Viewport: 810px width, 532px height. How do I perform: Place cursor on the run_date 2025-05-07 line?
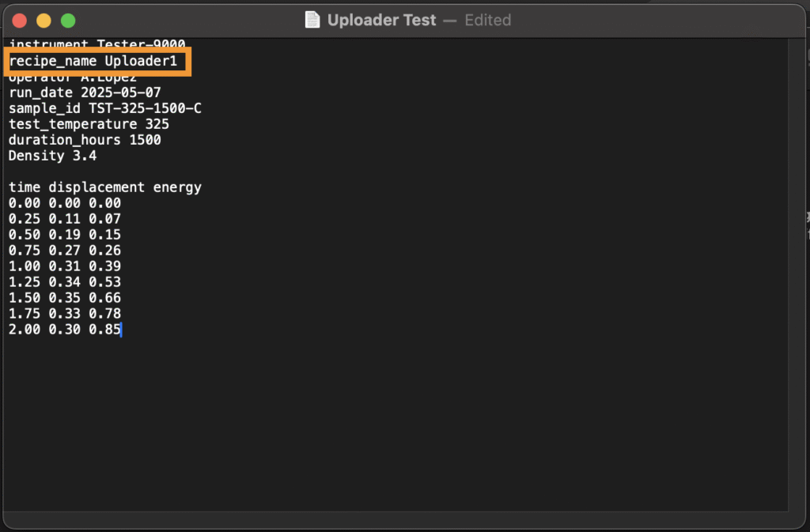[85, 92]
